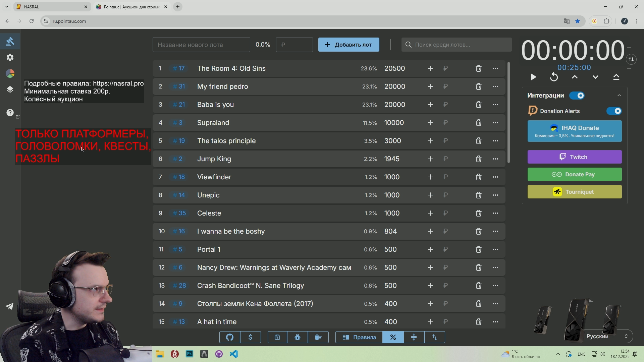Click the save icon in bottom toolbar
The image size is (644, 362).
277,337
